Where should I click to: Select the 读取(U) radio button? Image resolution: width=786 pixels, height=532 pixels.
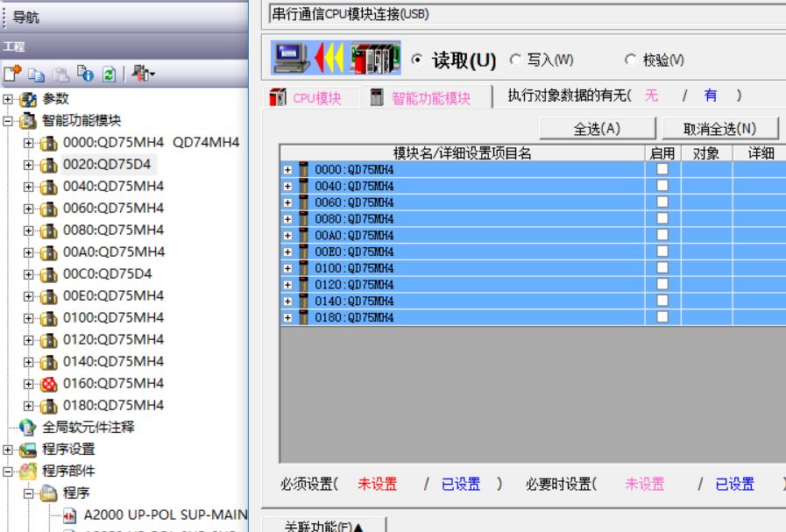418,60
